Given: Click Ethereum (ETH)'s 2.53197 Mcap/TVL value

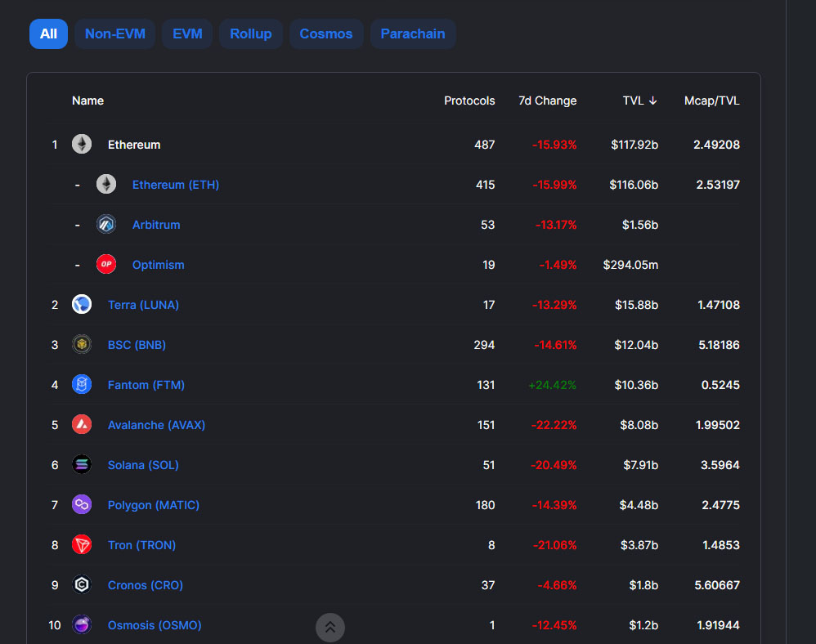Looking at the screenshot, I should (x=718, y=185).
